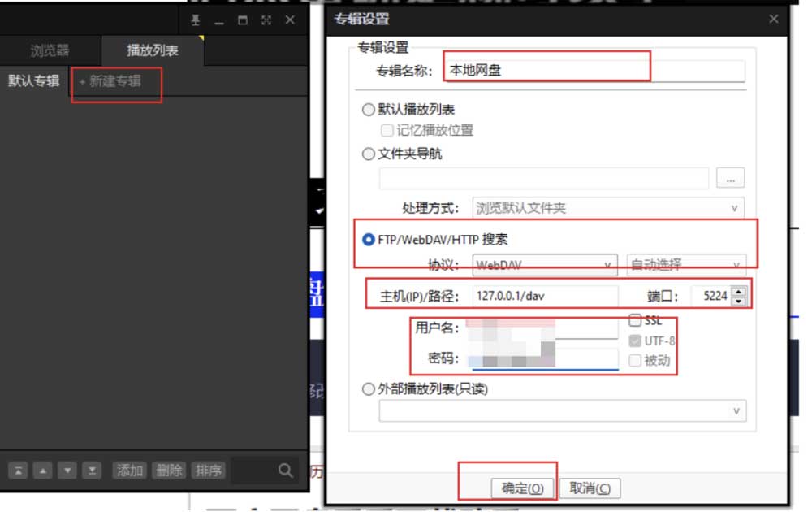Screen dimensions: 812x512
Task: Click the 取消 cancel button
Action: tap(590, 488)
